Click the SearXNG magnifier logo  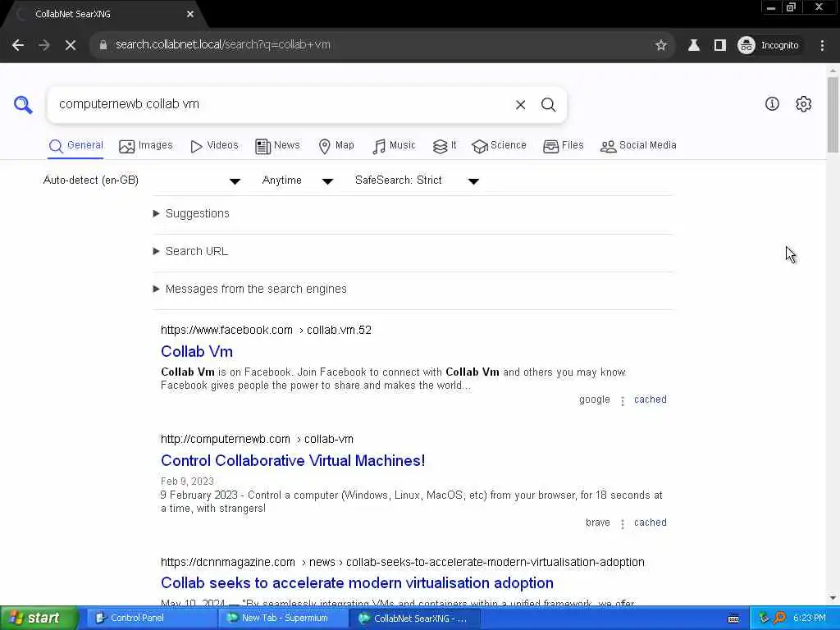(x=23, y=104)
